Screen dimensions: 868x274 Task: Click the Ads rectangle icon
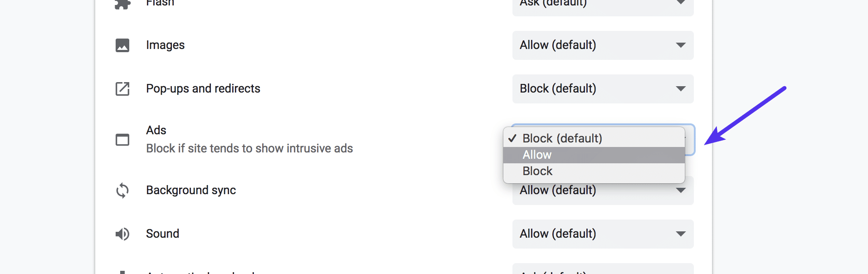(122, 140)
